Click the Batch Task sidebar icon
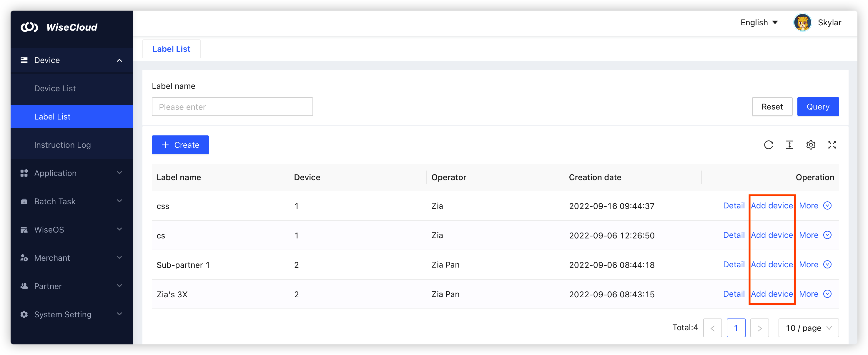 pos(24,201)
